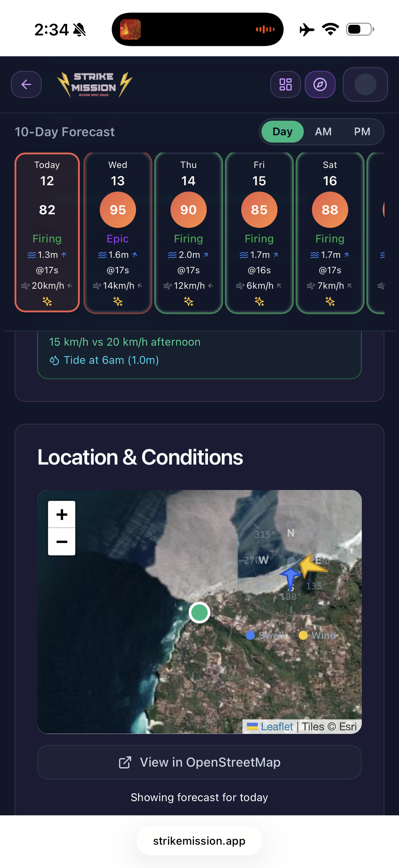
Task: Select Fri 15 forecast card
Action: coord(259,232)
